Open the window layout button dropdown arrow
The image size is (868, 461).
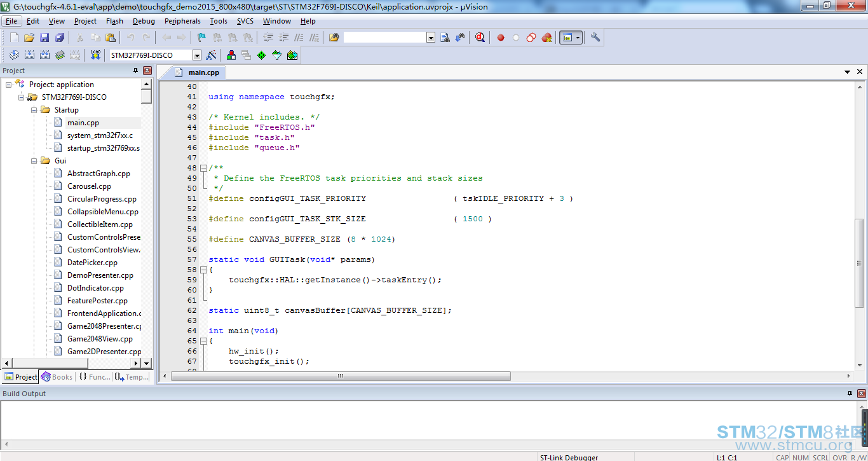[578, 38]
